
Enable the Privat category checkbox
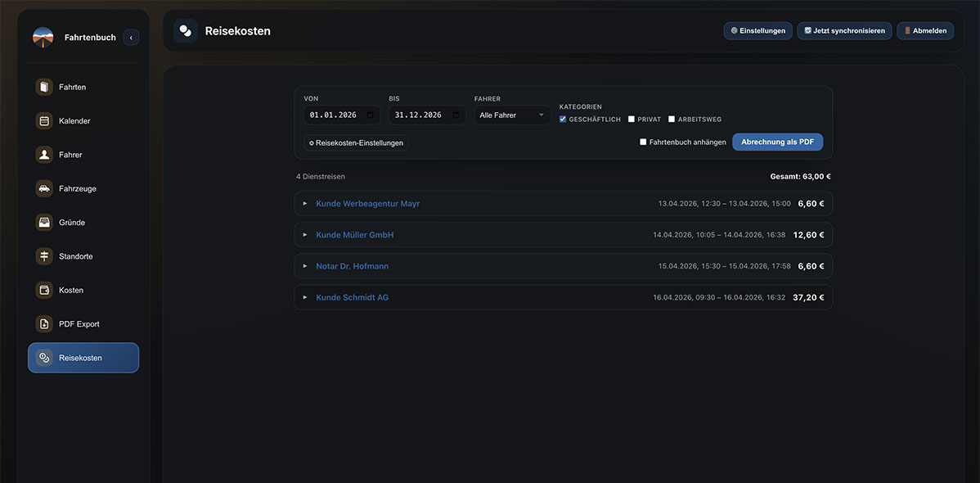coord(632,119)
